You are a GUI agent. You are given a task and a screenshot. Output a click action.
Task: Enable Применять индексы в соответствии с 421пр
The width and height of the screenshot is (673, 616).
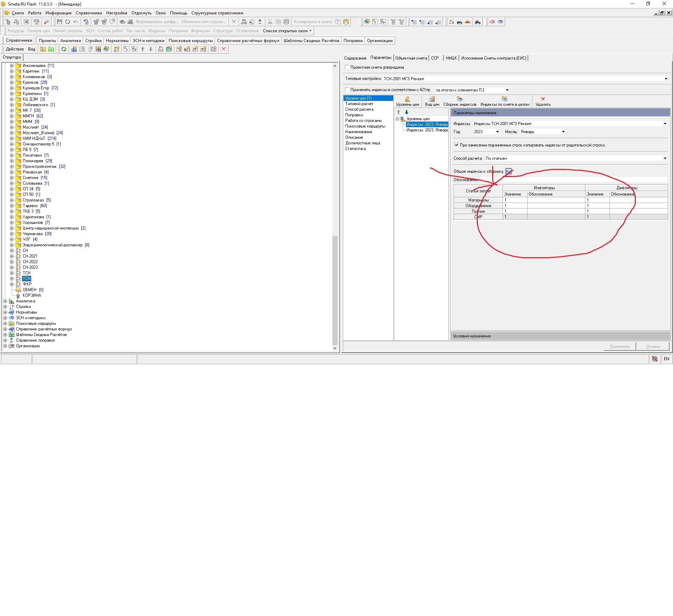pos(347,90)
